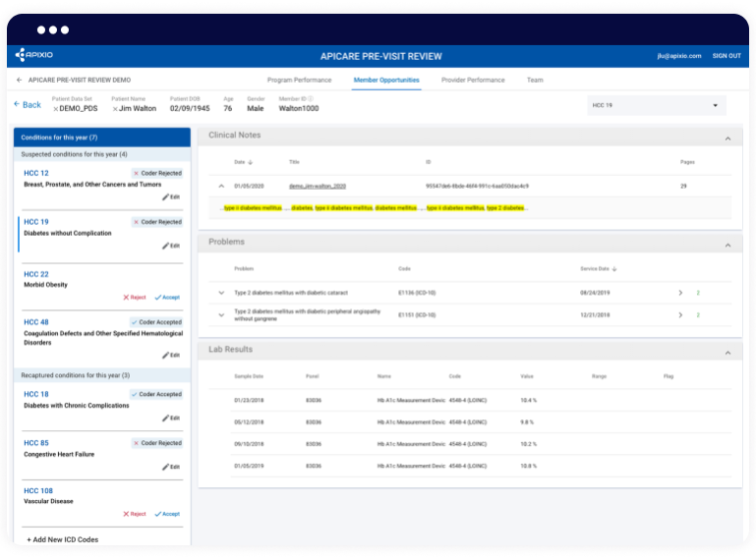Click the 10.4 % lab value
The image size is (756, 559).
point(529,400)
